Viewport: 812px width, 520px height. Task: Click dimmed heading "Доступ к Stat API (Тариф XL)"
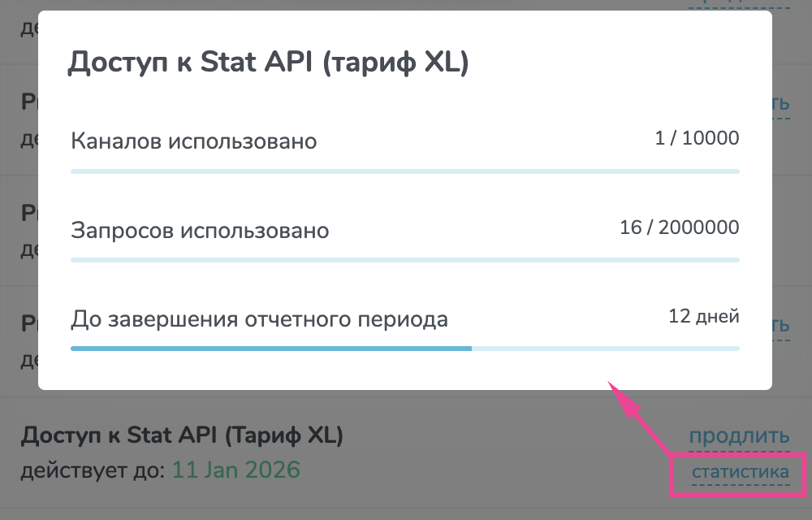(x=182, y=435)
